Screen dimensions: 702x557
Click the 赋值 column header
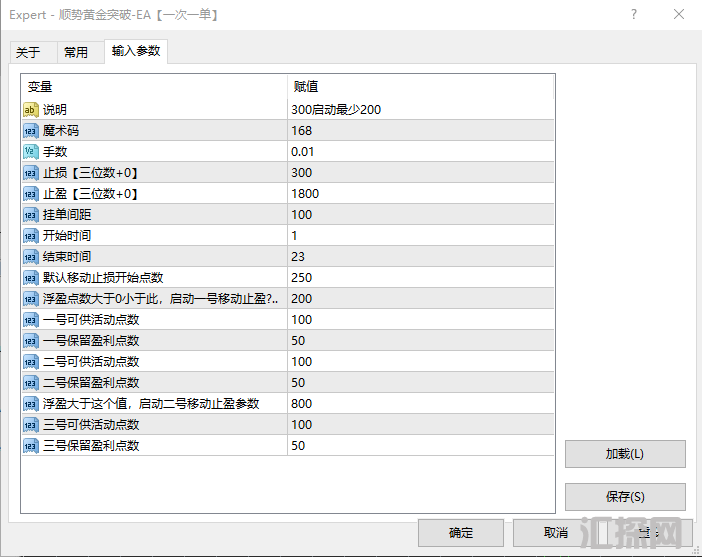pyautogui.click(x=420, y=86)
